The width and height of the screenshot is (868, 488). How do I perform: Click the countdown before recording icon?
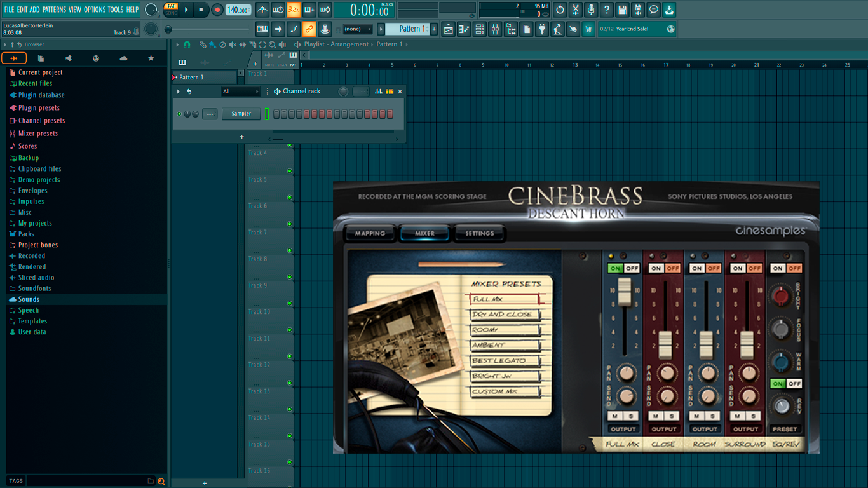coord(294,10)
